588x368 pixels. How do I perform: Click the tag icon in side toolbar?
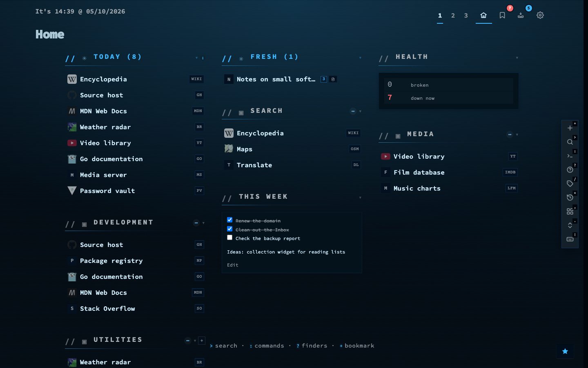click(570, 184)
